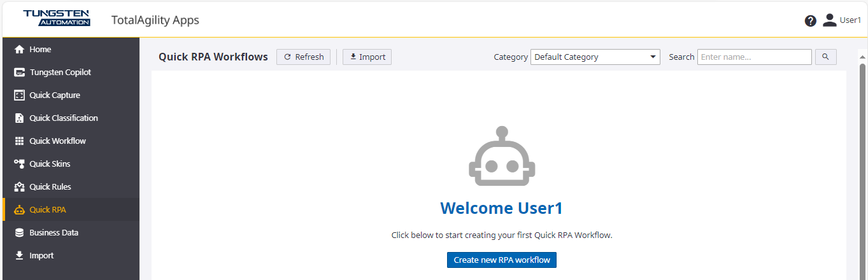The width and height of the screenshot is (868, 280).
Task: Click the Tungsten Automation logo
Action: click(57, 18)
